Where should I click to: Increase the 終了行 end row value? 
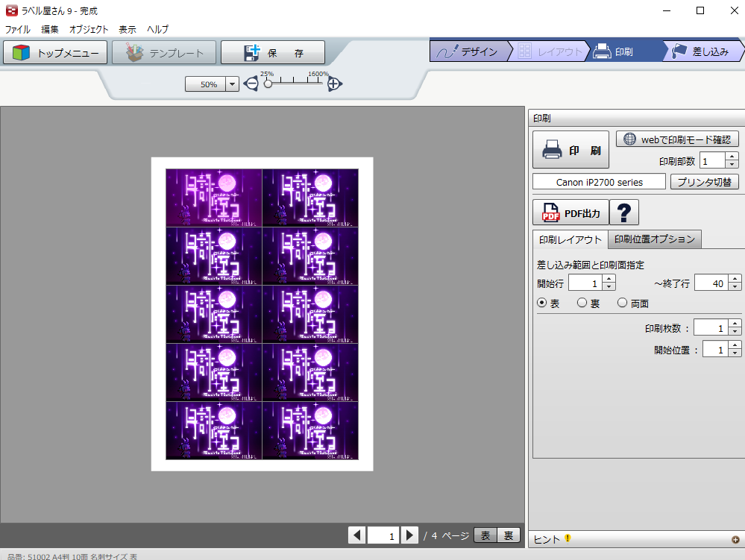(735, 279)
